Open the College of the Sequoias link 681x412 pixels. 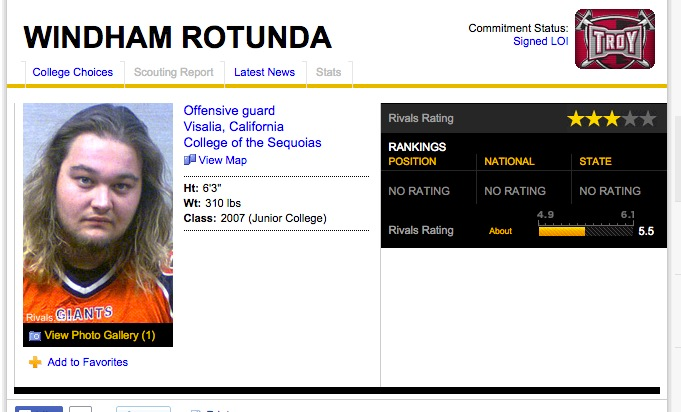click(x=252, y=143)
